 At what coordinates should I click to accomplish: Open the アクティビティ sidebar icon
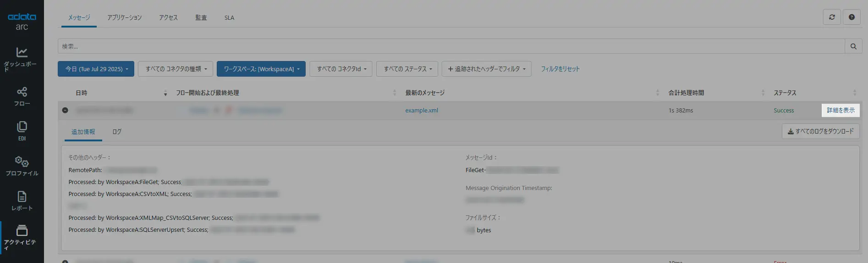22,230
